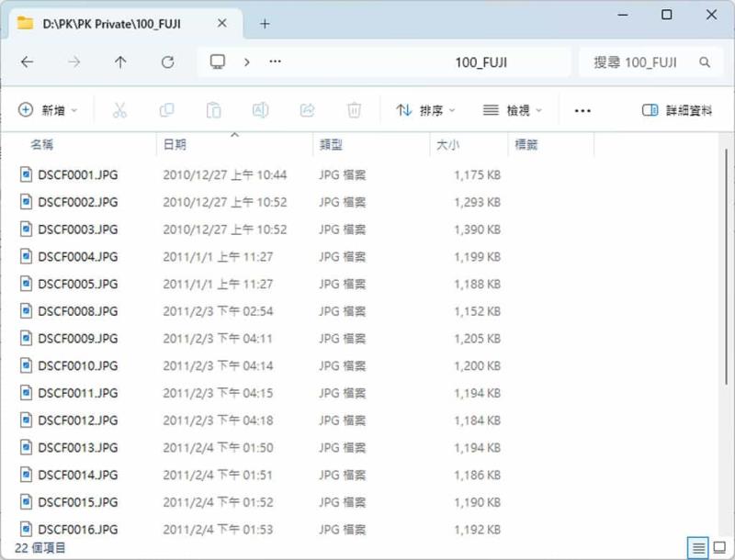The image size is (735, 560).
Task: Select file DSCF0005.JPG
Action: [x=78, y=284]
